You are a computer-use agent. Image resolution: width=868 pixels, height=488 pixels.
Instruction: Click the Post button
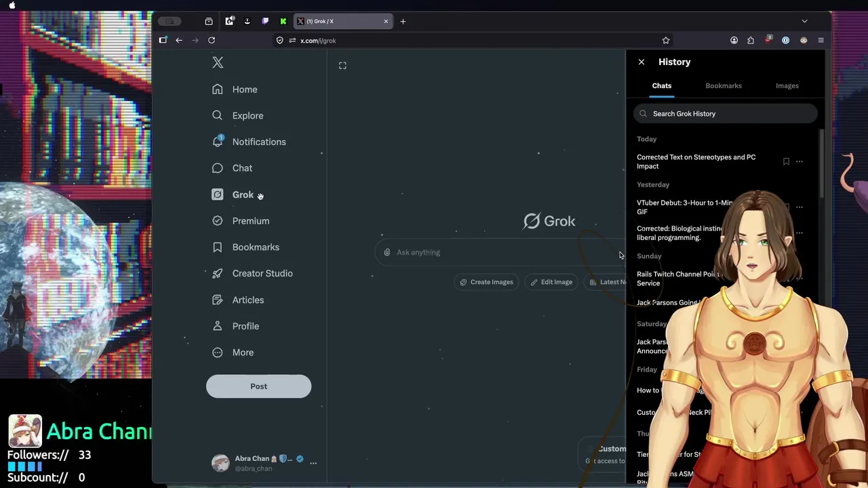click(258, 386)
